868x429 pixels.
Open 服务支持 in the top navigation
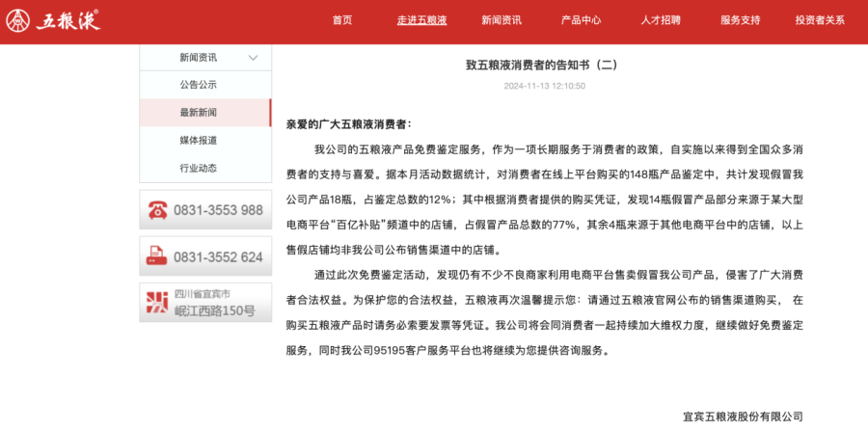[x=740, y=20]
